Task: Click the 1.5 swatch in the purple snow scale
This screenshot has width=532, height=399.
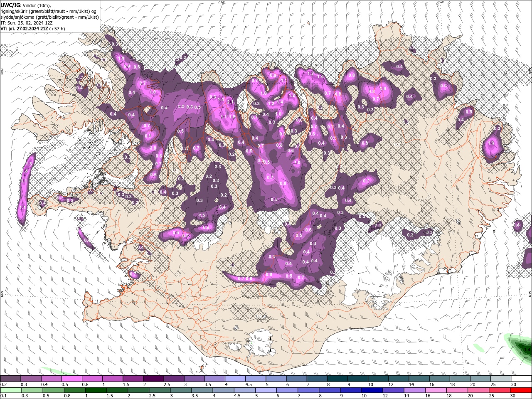Action: (x=133, y=379)
